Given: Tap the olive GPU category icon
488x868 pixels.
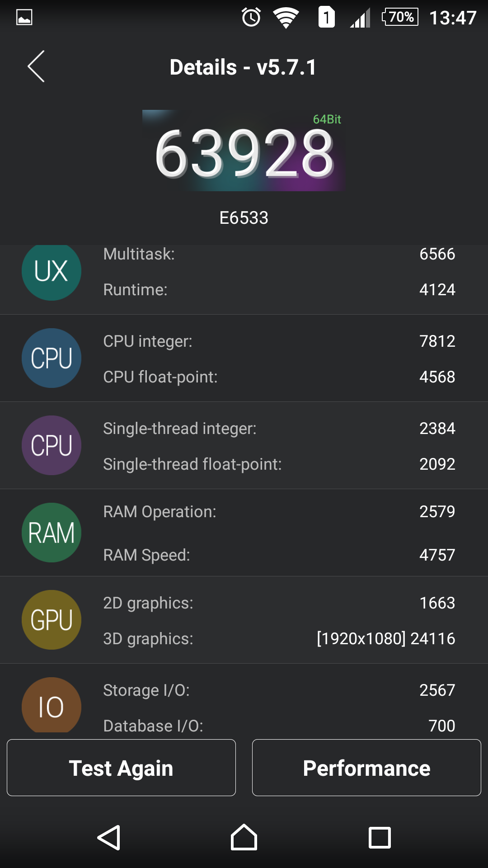Looking at the screenshot, I should pyautogui.click(x=52, y=620).
